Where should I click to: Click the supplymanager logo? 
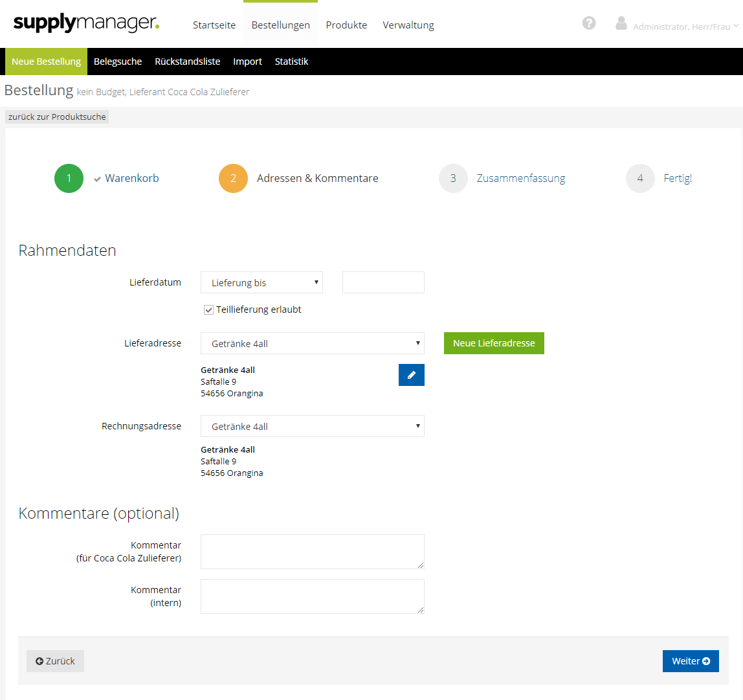[x=86, y=23]
